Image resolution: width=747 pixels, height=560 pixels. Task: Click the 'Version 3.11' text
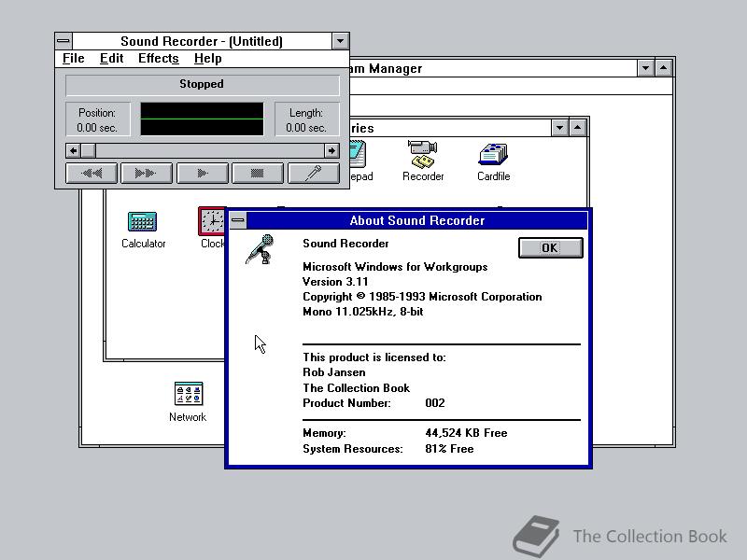335,282
